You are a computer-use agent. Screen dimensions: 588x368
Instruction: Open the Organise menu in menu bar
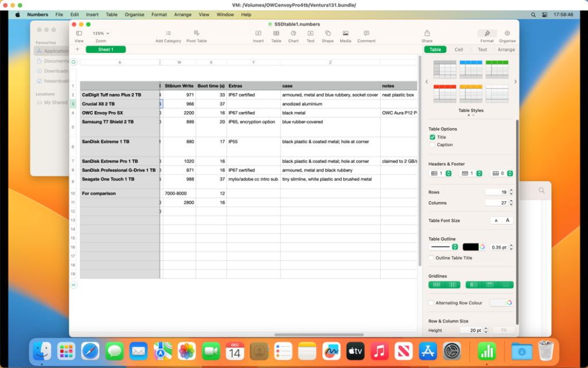(x=134, y=14)
